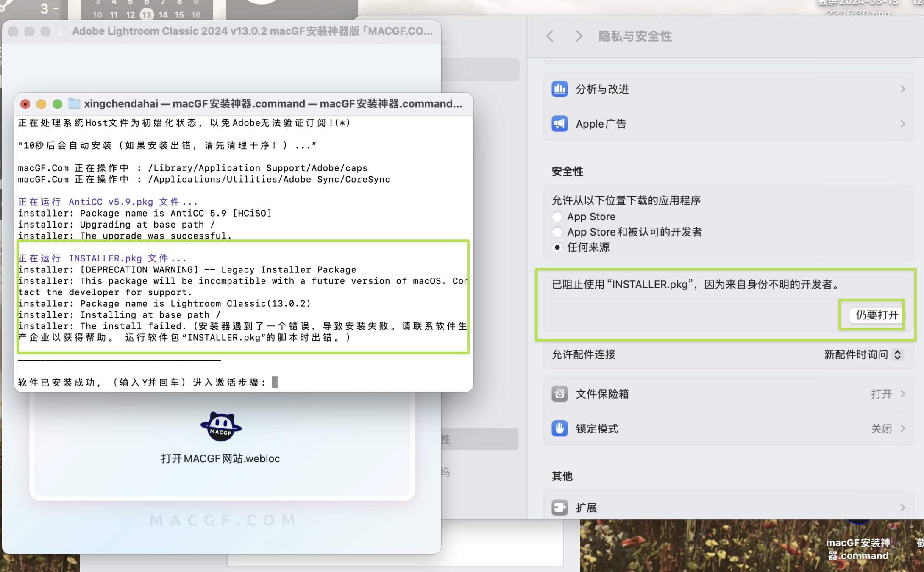This screenshot has width=924, height=572.
Task: Select App Store和被认可的开发者 option
Action: coord(557,232)
